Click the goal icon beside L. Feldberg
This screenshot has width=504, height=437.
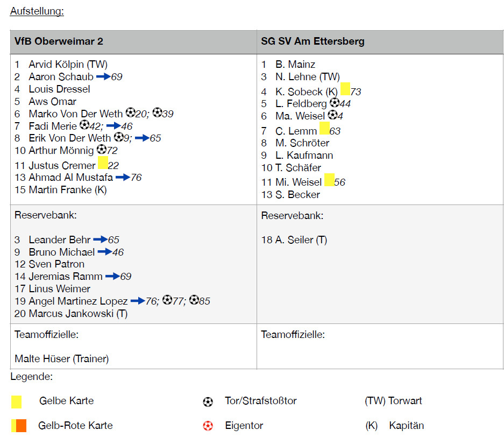tap(334, 102)
